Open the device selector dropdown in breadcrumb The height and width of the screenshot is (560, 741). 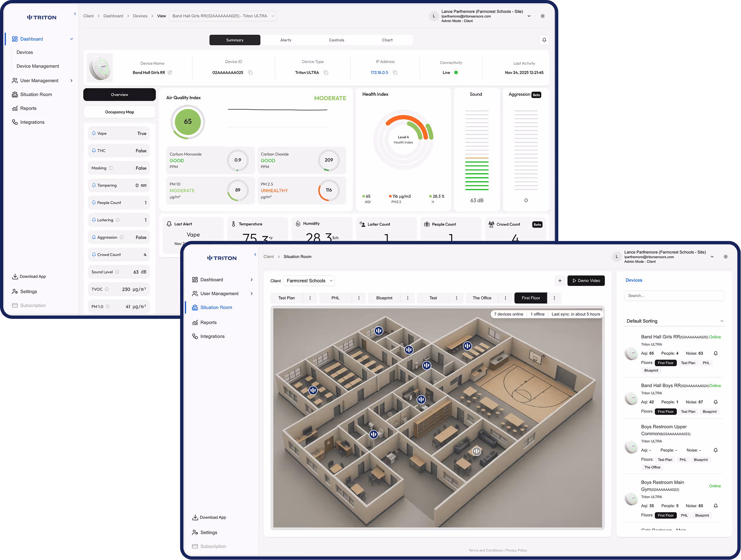pyautogui.click(x=223, y=16)
